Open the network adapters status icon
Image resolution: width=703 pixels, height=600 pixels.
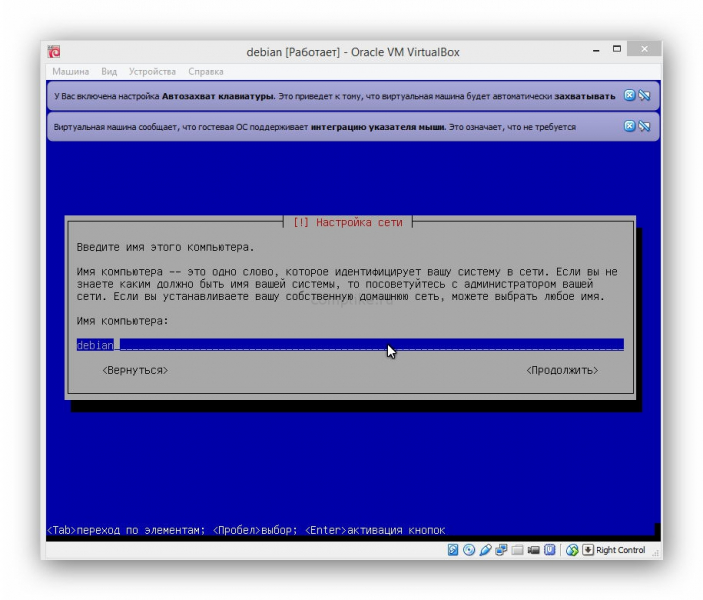(x=501, y=550)
